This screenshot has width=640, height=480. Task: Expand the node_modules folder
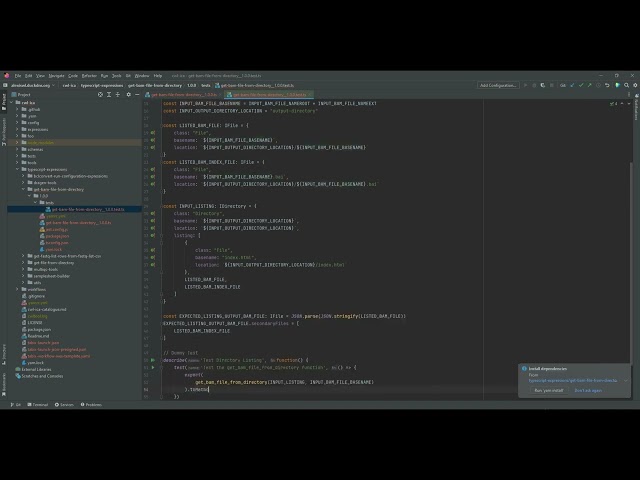17,142
